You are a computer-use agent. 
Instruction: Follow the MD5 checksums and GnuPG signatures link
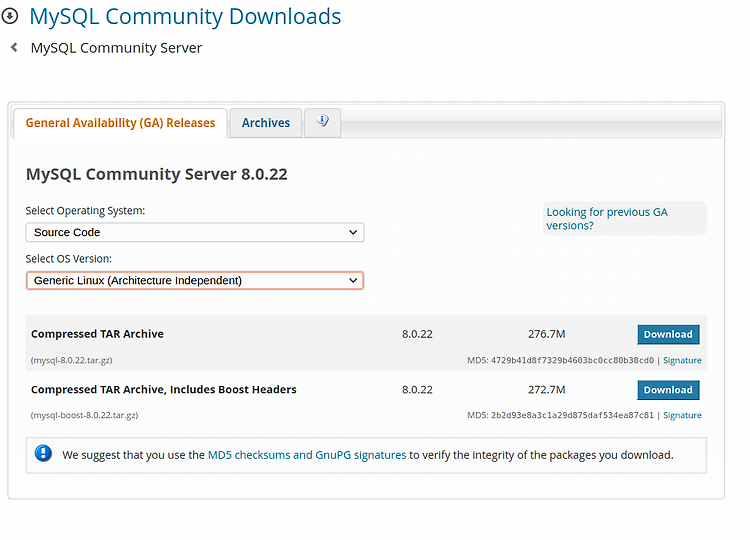[307, 455]
